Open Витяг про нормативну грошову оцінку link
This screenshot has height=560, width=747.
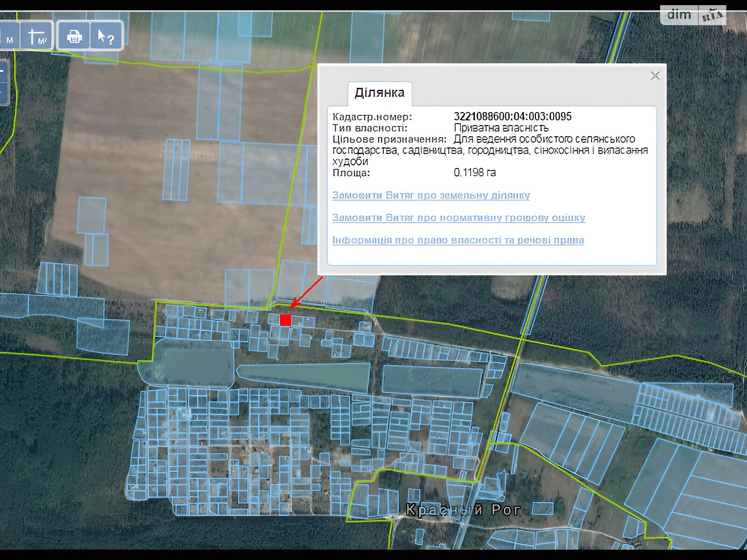[458, 218]
